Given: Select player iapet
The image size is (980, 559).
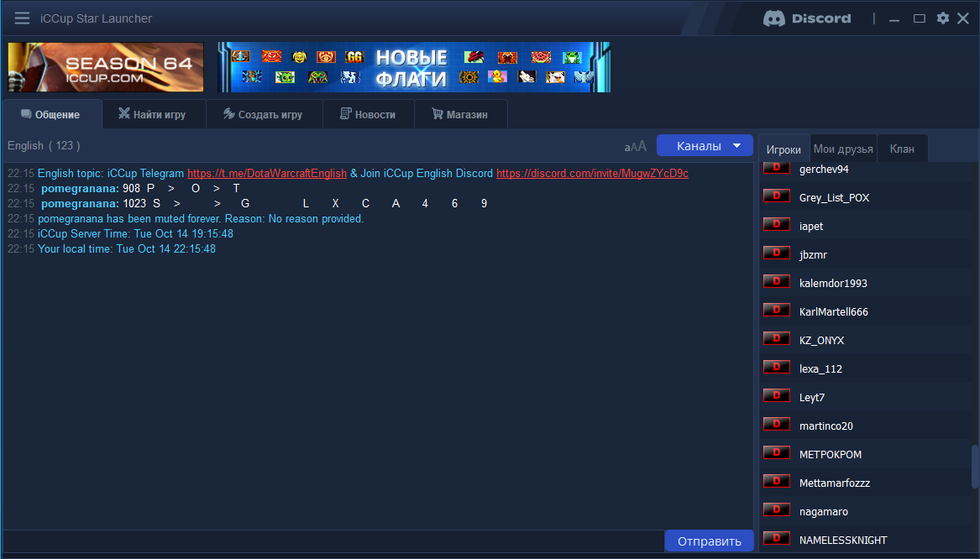Looking at the screenshot, I should [x=811, y=226].
